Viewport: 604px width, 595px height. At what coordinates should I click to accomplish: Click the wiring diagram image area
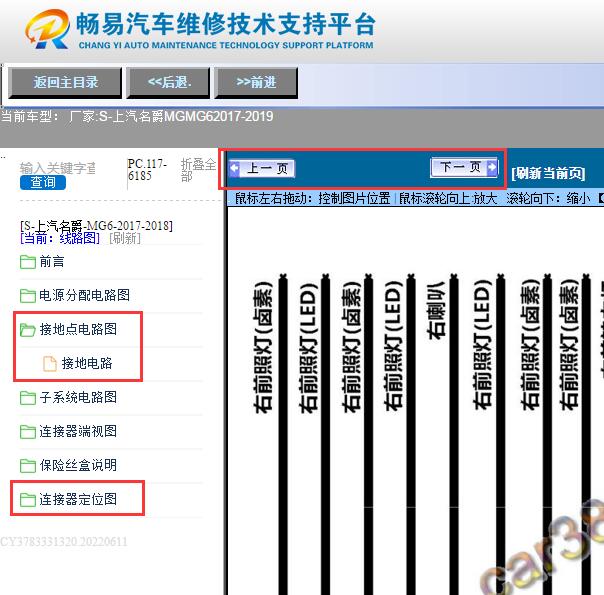[416, 401]
